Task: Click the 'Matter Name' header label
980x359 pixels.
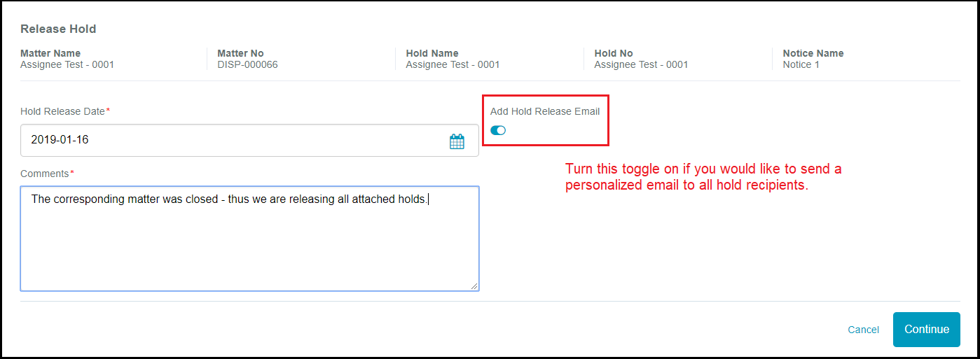Action: (50, 53)
